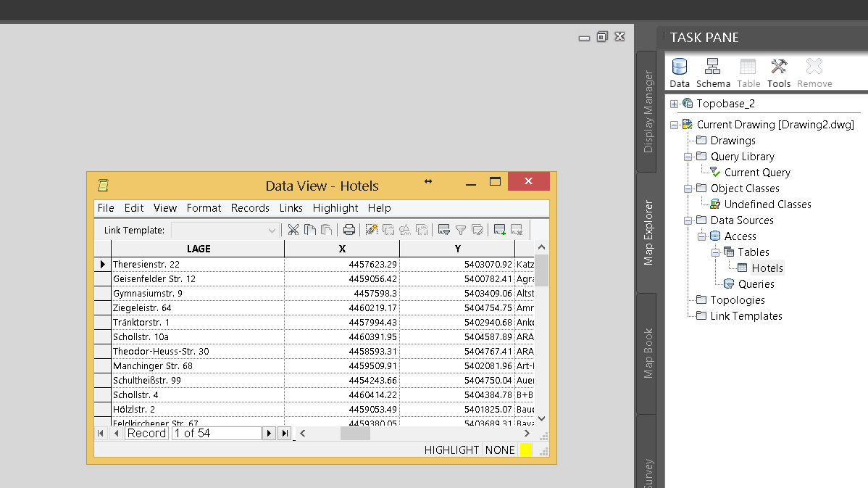Collapse the Query Library node

688,157
